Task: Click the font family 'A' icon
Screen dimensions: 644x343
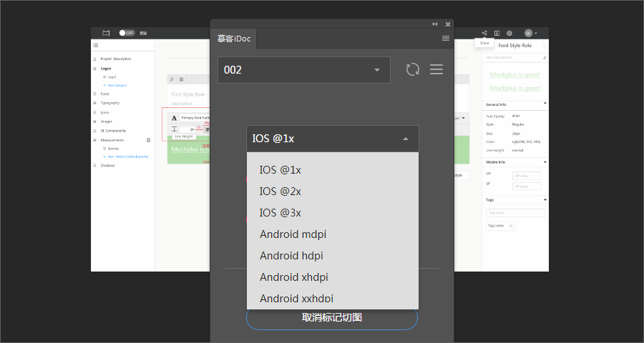Action: point(174,118)
